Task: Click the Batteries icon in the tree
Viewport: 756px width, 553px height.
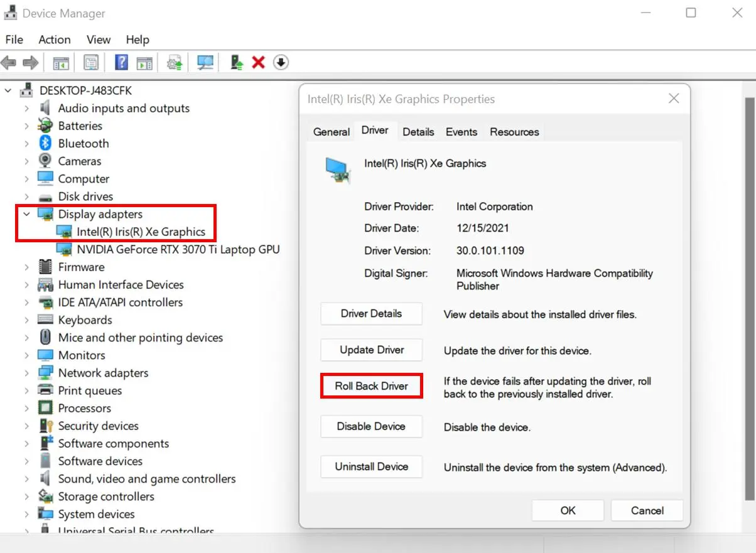Action: tap(45, 126)
